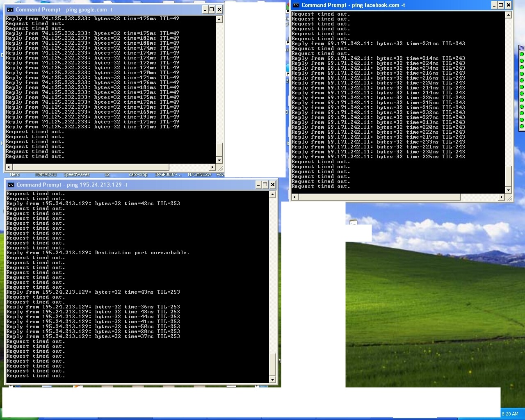Viewport: 525px width, 420px height.
Task: Open the system menu icon of the facebook.com ping window
Action: (296, 5)
